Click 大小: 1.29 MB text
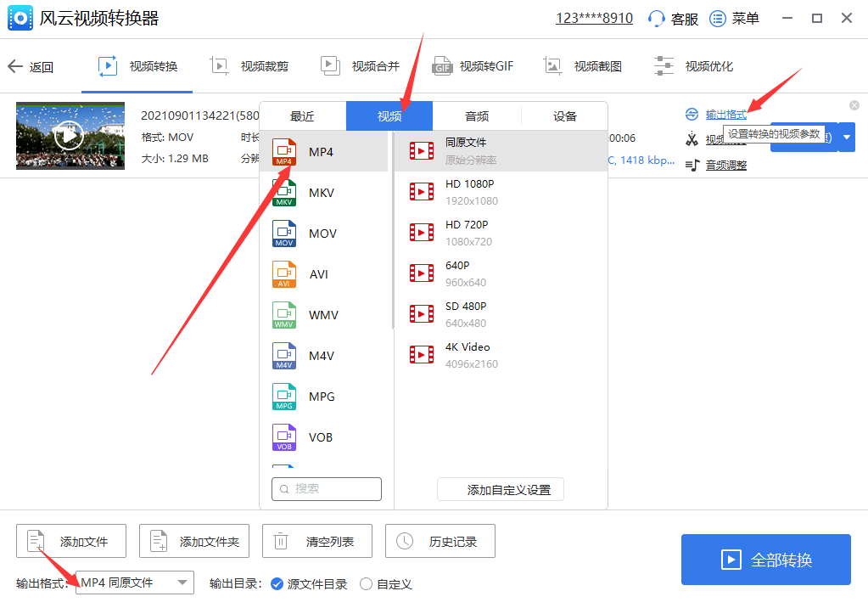Image resolution: width=868 pixels, height=608 pixels. 175,159
